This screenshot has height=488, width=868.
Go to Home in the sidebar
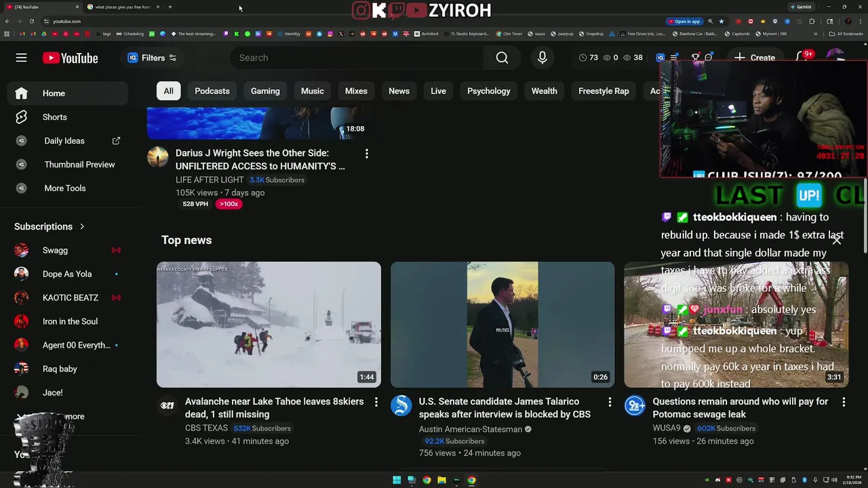tap(68, 94)
